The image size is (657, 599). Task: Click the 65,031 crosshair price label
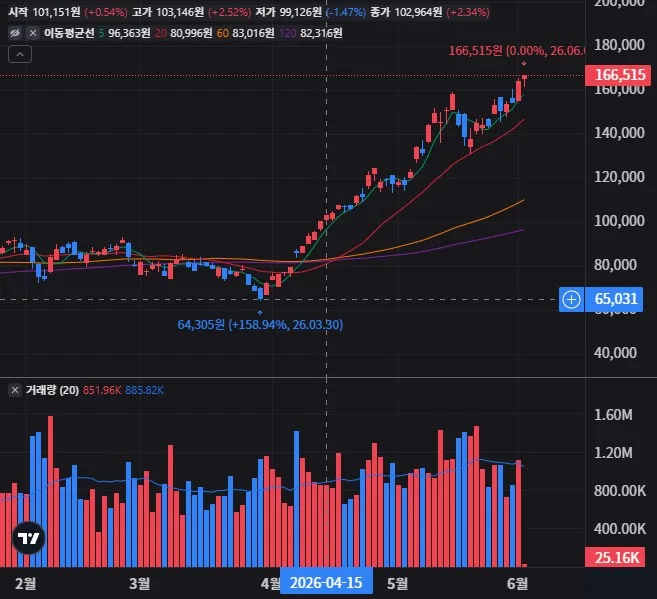click(x=614, y=299)
